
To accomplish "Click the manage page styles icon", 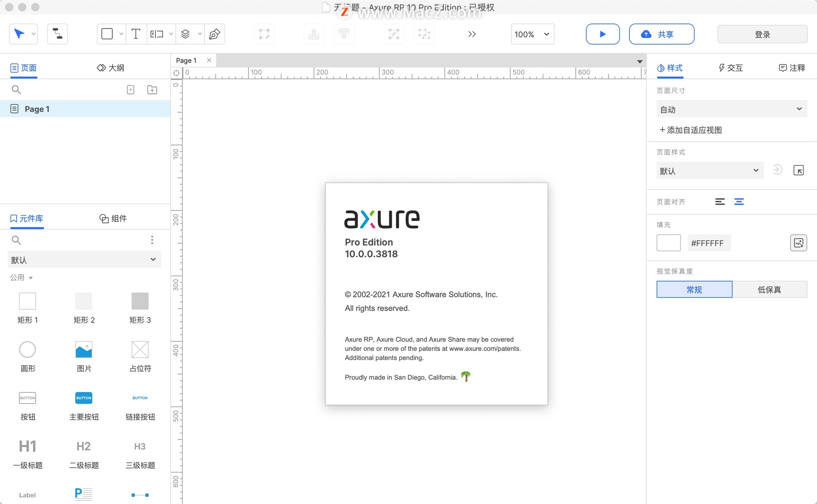I will 799,171.
